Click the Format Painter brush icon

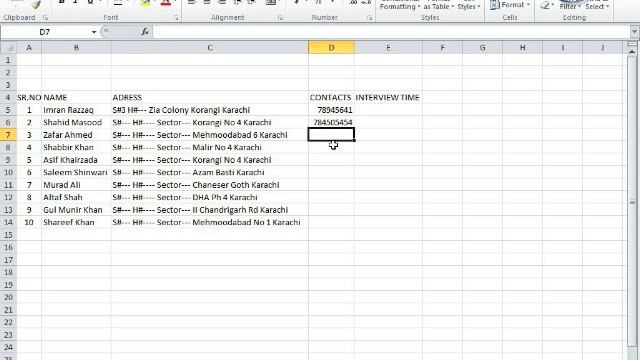pos(36,4)
